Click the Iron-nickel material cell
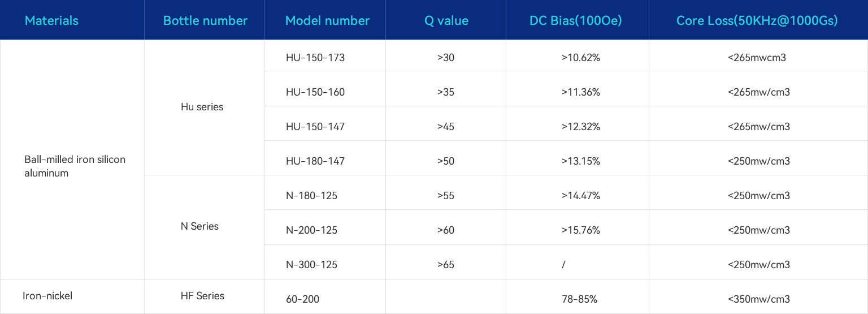The image size is (868, 314). tap(47, 296)
